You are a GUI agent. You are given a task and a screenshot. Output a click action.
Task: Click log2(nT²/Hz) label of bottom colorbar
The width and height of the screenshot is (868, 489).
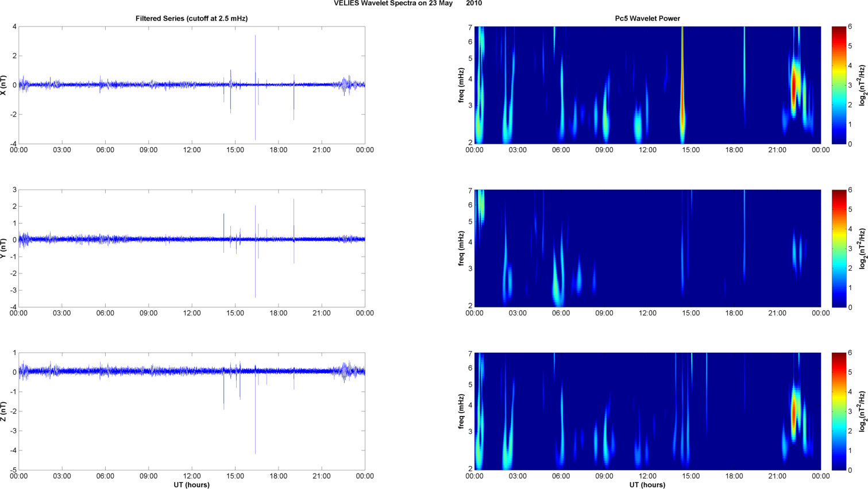pyautogui.click(x=862, y=411)
